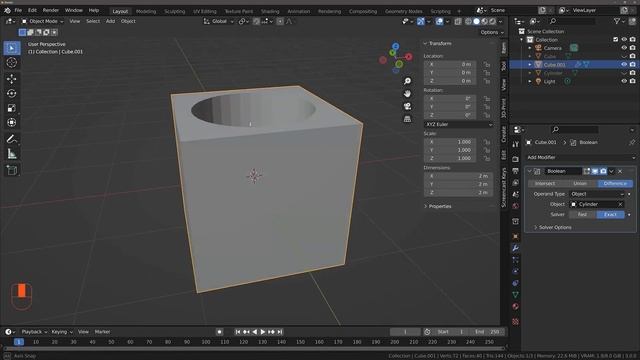Switch to Solid viewport shading
This screenshot has height=360, width=640.
(476, 21)
